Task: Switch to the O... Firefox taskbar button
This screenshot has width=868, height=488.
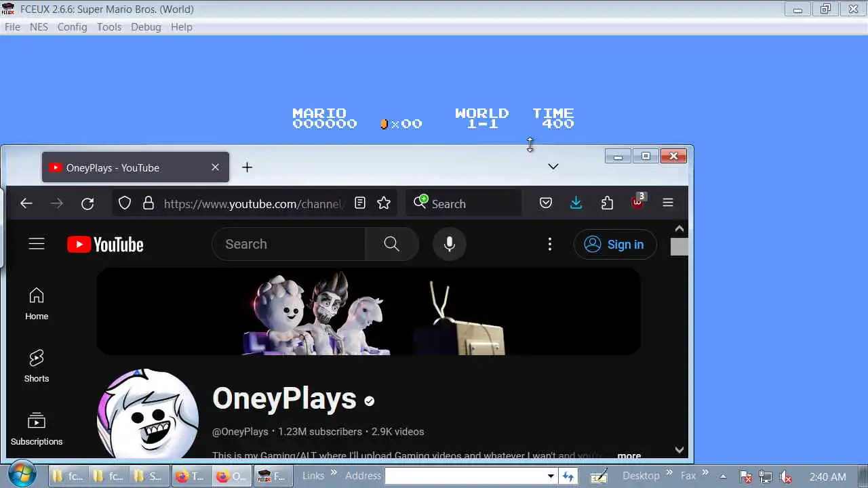Action: pos(231,476)
